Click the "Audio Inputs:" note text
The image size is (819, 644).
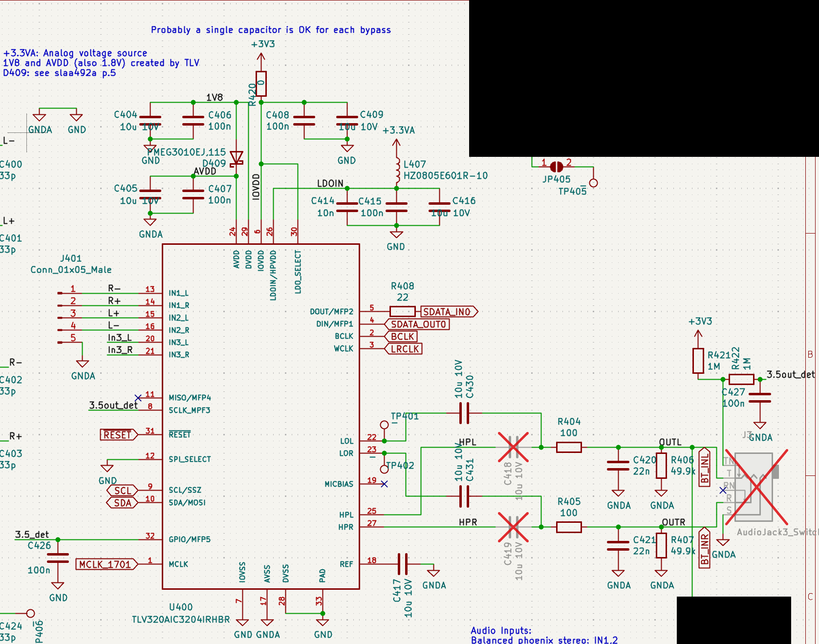[501, 630]
